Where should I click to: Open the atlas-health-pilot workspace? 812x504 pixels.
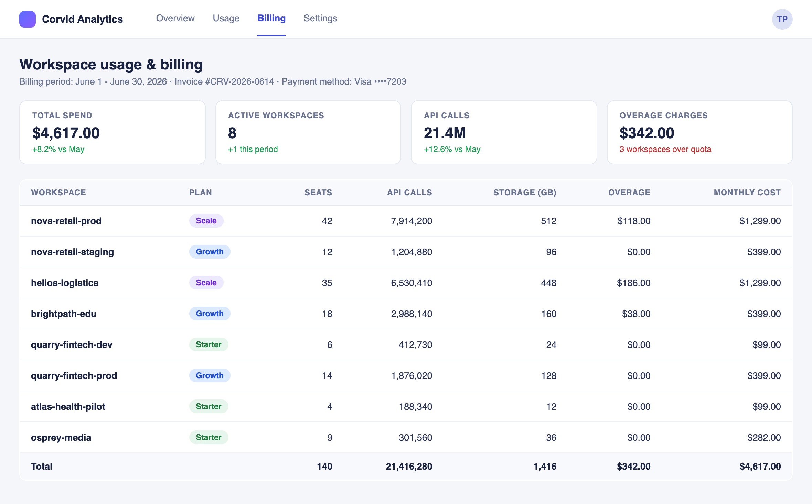(68, 406)
